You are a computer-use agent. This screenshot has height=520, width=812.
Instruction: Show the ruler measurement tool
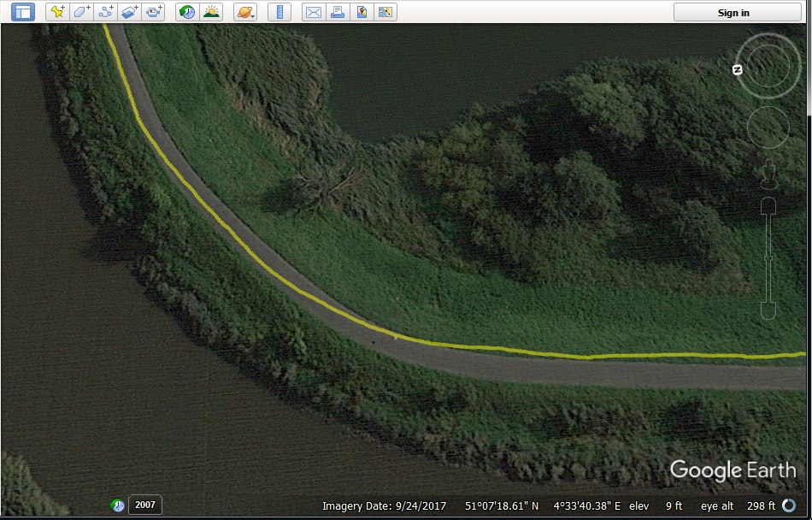click(x=279, y=12)
